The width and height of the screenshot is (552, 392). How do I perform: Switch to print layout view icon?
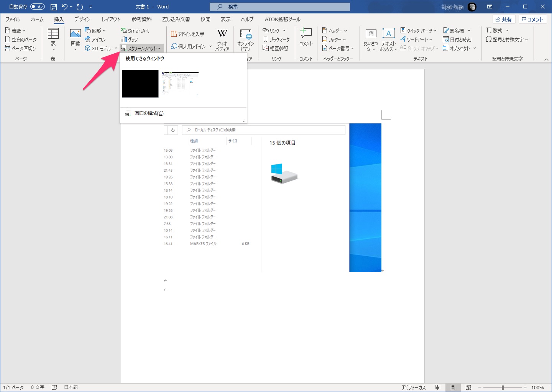tap(453, 387)
